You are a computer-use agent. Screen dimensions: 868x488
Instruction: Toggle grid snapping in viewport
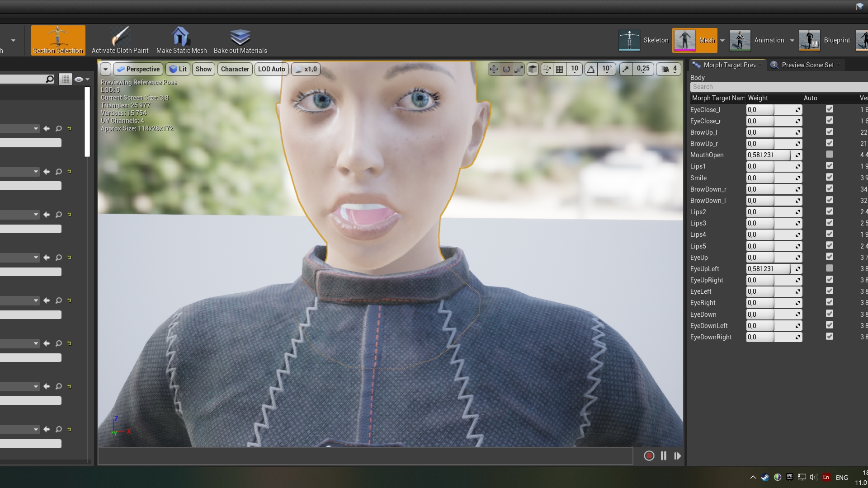(x=560, y=69)
